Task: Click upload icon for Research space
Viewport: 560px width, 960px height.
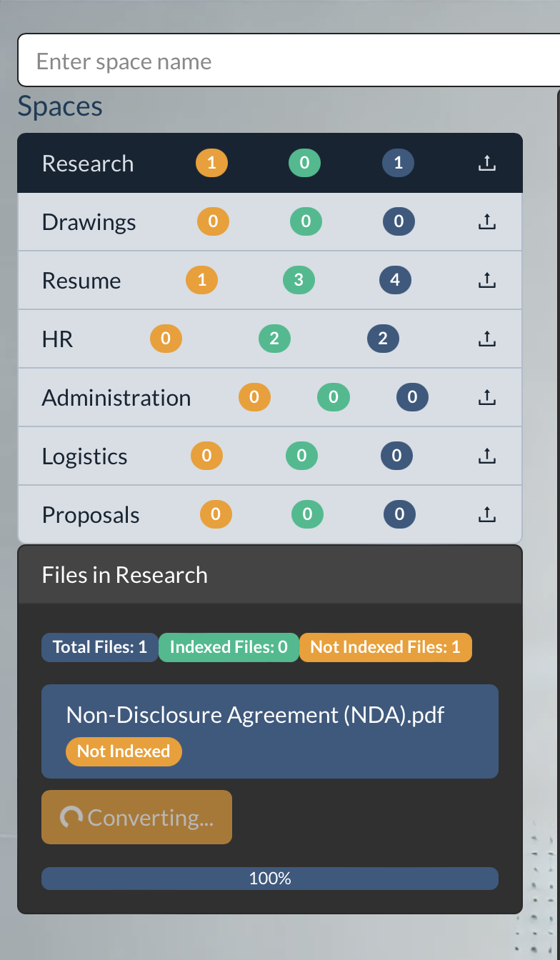Action: tap(486, 164)
